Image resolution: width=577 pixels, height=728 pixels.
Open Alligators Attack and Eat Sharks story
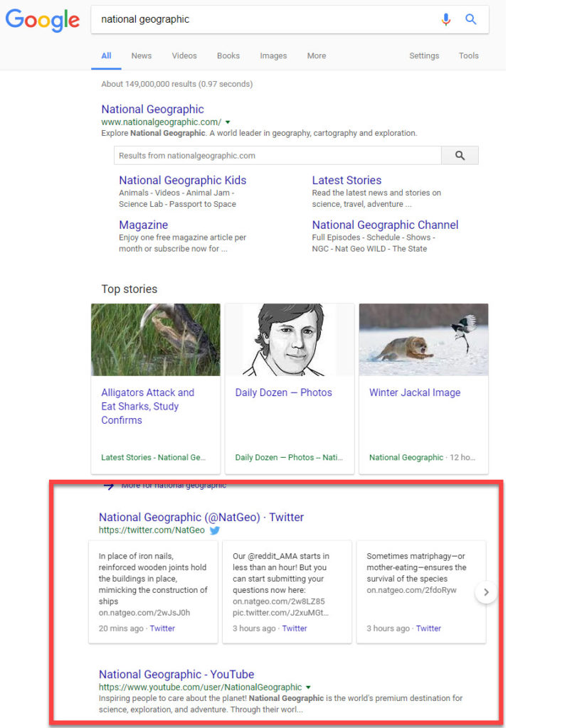[x=148, y=406]
